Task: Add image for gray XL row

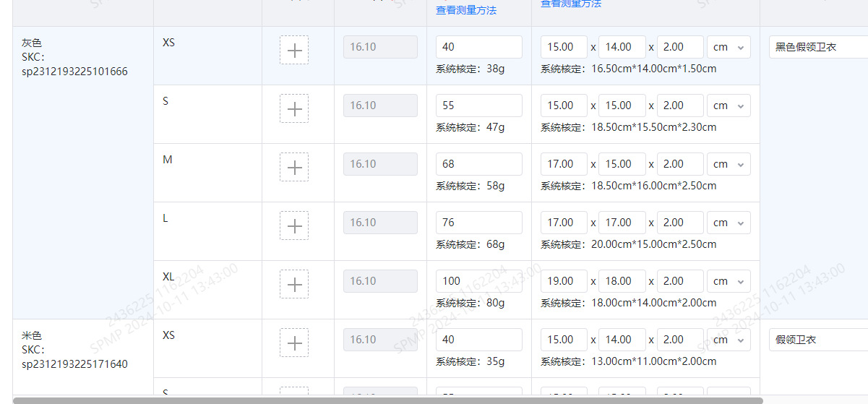Action: [x=294, y=284]
